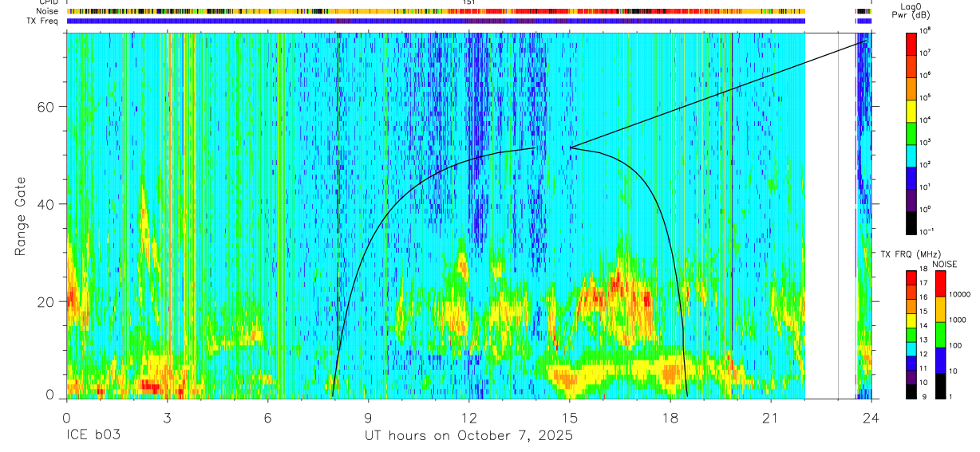Click the yellow segment of TX FRQ colorbar
Screen dimensions: 980x452
point(911,320)
